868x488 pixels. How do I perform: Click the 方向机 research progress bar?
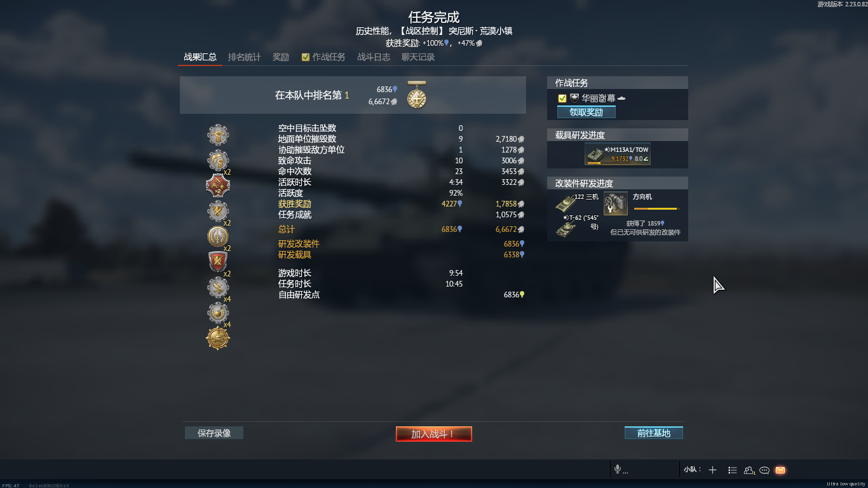click(656, 208)
